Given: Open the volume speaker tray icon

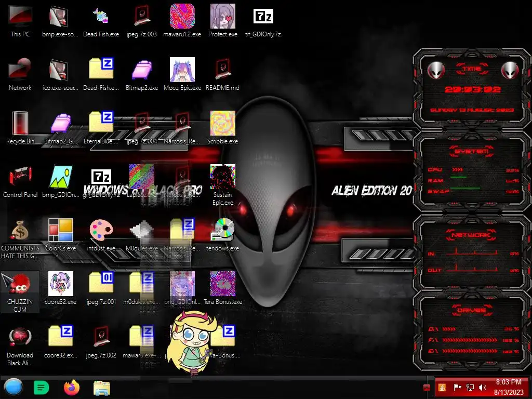Looking at the screenshot, I should [483, 387].
